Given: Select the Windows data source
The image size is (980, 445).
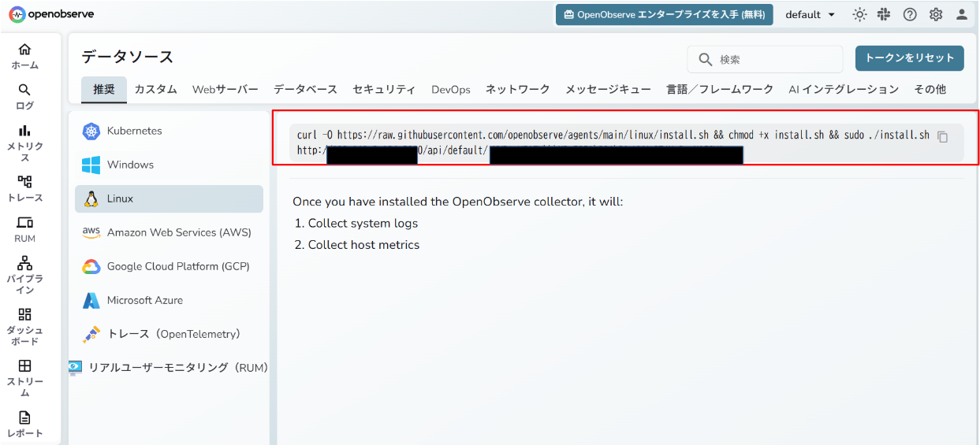Looking at the screenshot, I should pos(169,165).
